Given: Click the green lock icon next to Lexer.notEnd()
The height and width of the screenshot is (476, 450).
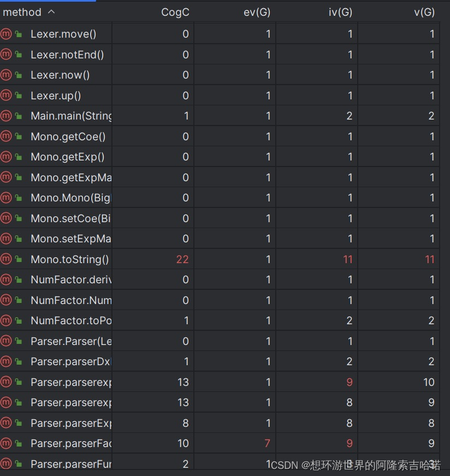Looking at the screenshot, I should [19, 55].
